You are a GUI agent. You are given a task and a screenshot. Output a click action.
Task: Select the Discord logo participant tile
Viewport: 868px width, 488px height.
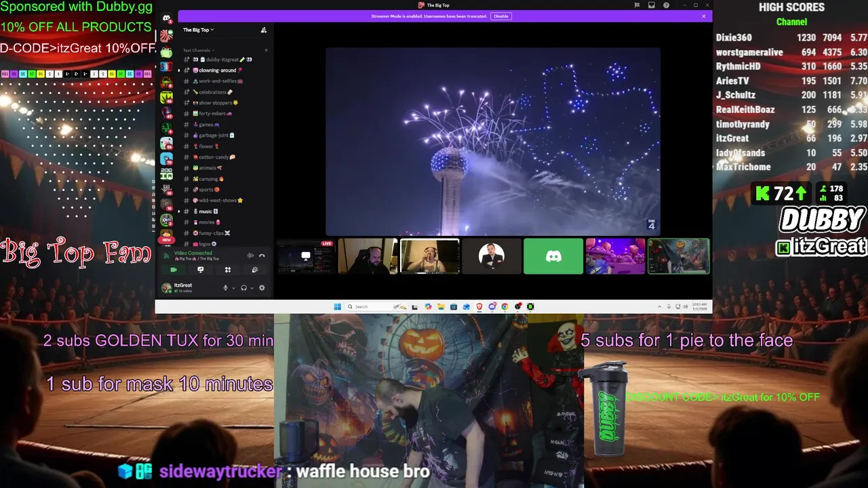[553, 256]
